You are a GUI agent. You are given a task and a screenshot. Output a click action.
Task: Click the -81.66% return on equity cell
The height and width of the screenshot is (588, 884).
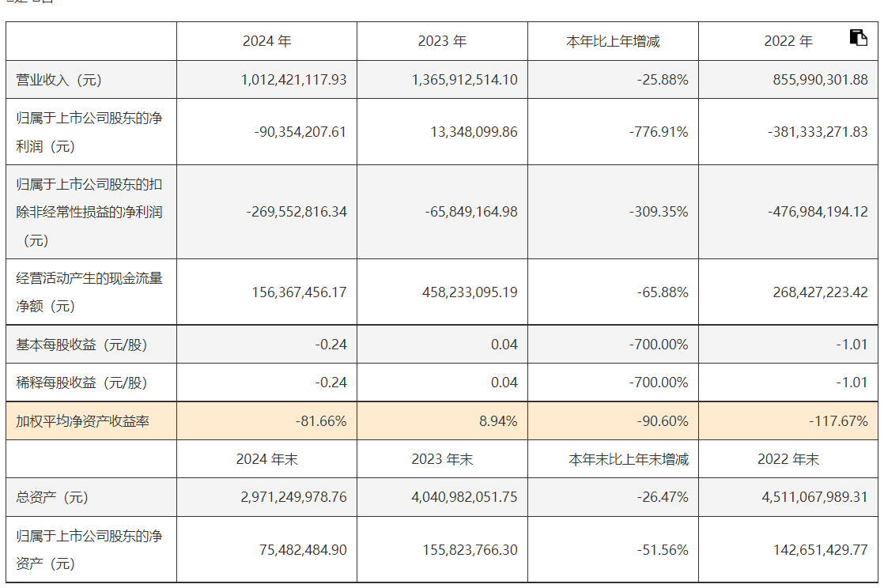pos(321,421)
